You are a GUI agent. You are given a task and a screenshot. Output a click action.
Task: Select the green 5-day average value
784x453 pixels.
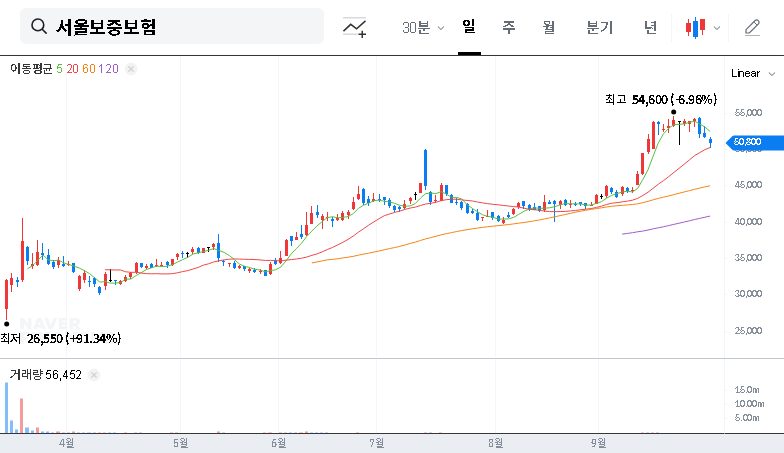pos(60,69)
